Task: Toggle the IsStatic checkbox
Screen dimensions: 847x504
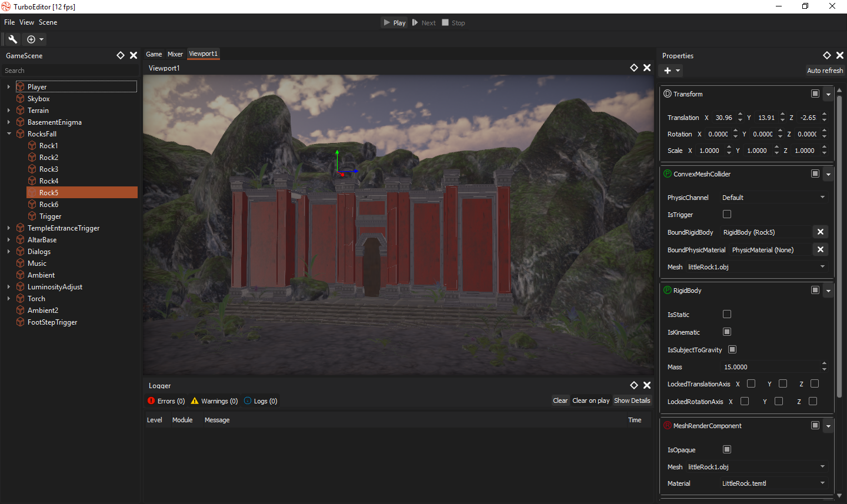Action: [x=727, y=315]
